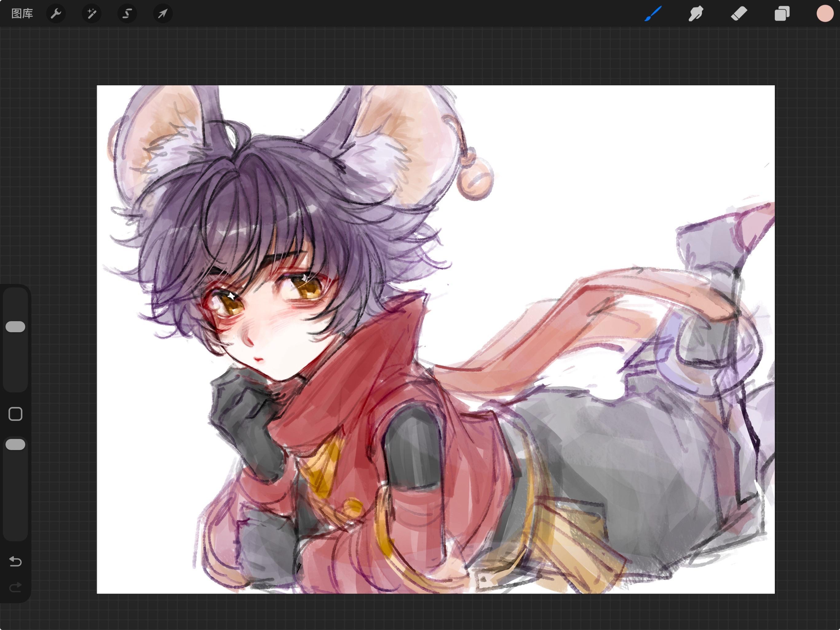Open the Actions wrench menu
Screen dimensions: 840x630
[56, 14]
